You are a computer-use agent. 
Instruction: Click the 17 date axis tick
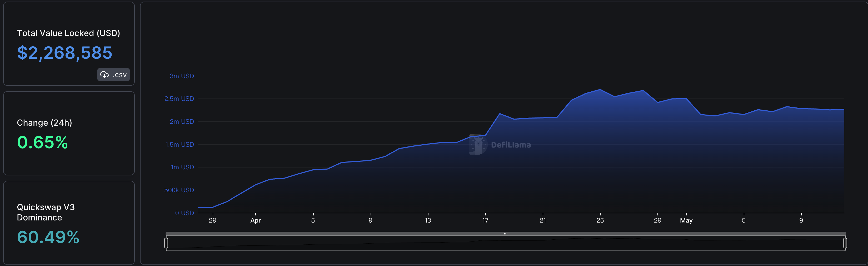point(485,220)
